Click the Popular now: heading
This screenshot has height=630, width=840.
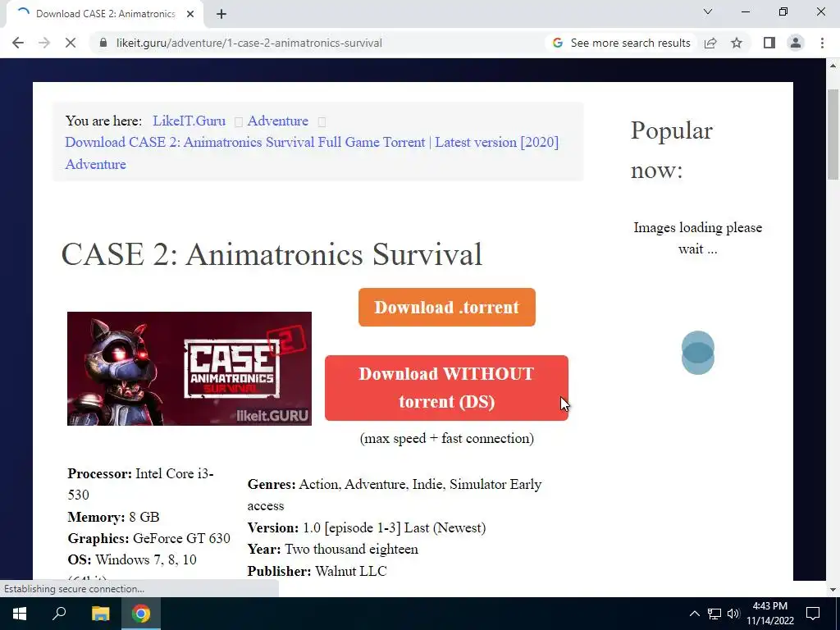(x=671, y=150)
